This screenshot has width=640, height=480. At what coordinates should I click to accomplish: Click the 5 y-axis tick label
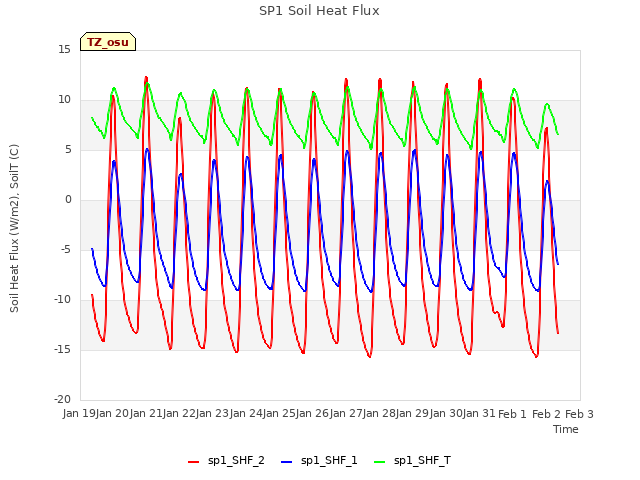click(68, 150)
